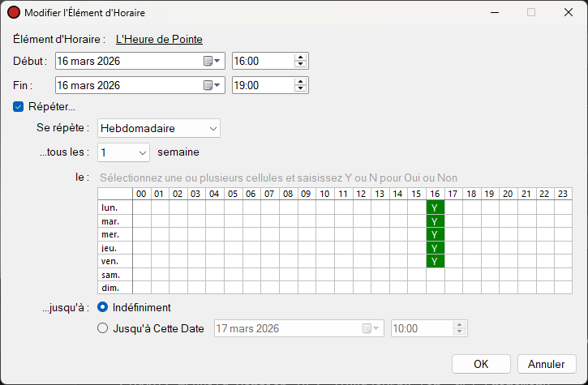Open the L'Heure de Pointe link
Image resolution: width=588 pixels, height=385 pixels.
(159, 39)
